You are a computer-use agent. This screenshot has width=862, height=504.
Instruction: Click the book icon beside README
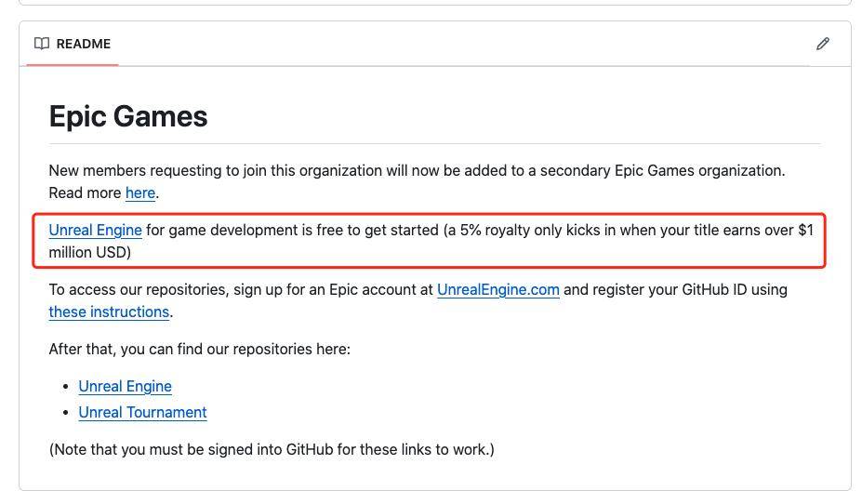coord(42,44)
